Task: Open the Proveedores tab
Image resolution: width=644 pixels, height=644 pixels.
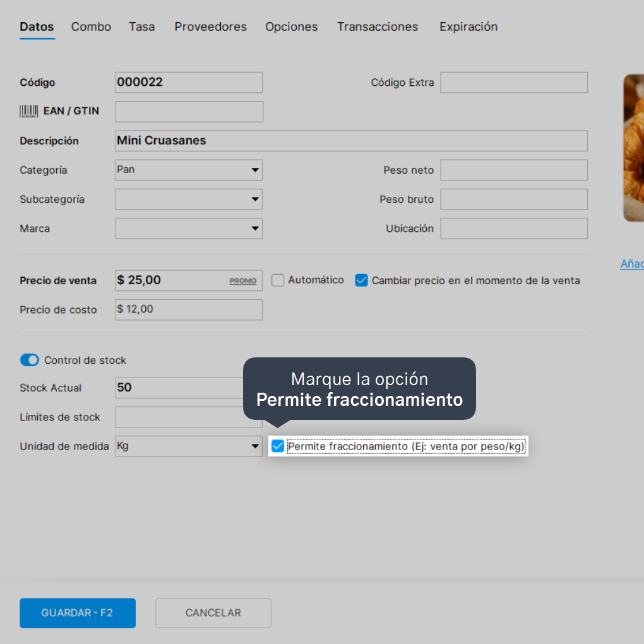Action: [x=210, y=27]
